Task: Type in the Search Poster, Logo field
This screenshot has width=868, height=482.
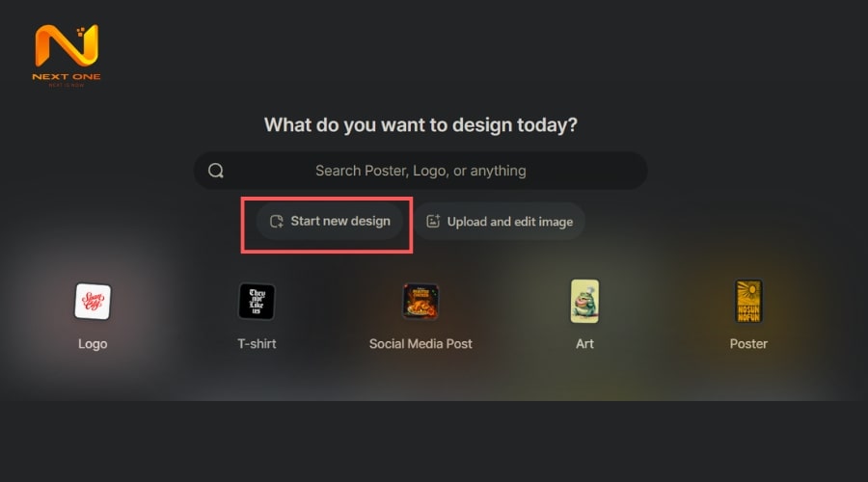Action: pos(420,171)
